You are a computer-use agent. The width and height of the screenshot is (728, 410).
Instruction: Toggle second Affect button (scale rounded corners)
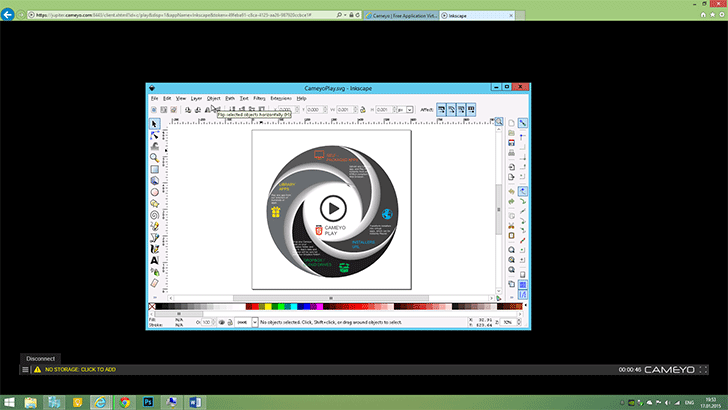(451, 110)
